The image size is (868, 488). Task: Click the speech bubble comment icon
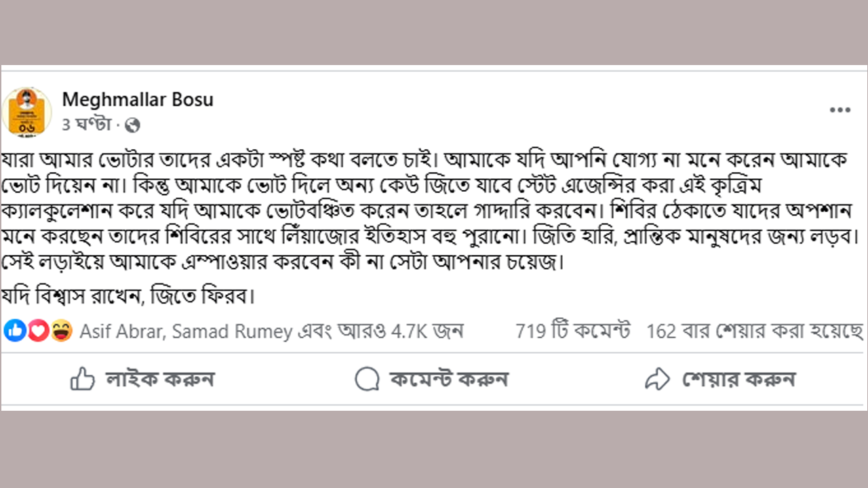coord(367,379)
